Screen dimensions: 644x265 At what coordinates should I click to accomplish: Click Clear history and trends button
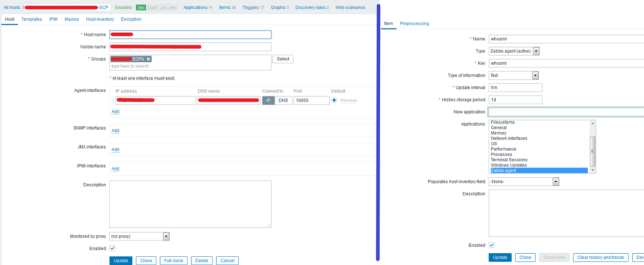(x=601, y=257)
